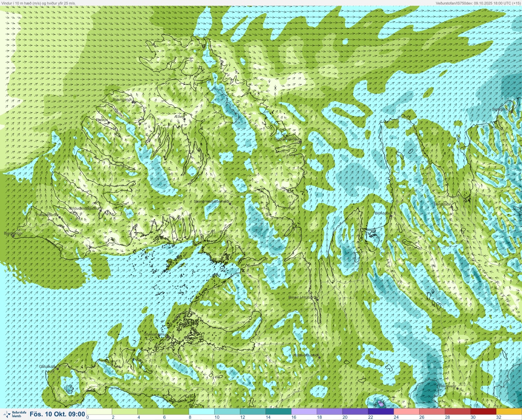Pick the 4–6 m/s green legend swatch
Screen dimensions: 522x420
[x=150, y=411]
